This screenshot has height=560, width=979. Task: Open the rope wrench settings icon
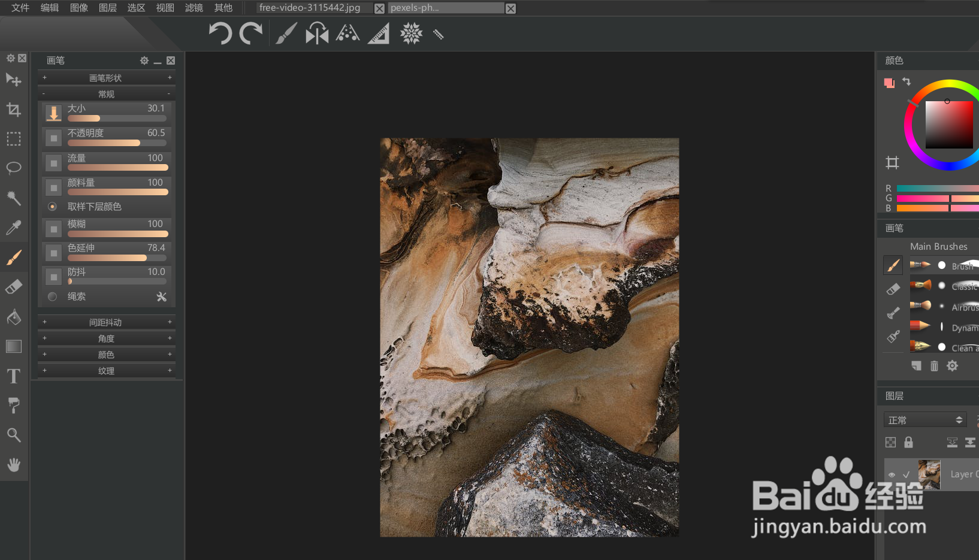(x=162, y=296)
